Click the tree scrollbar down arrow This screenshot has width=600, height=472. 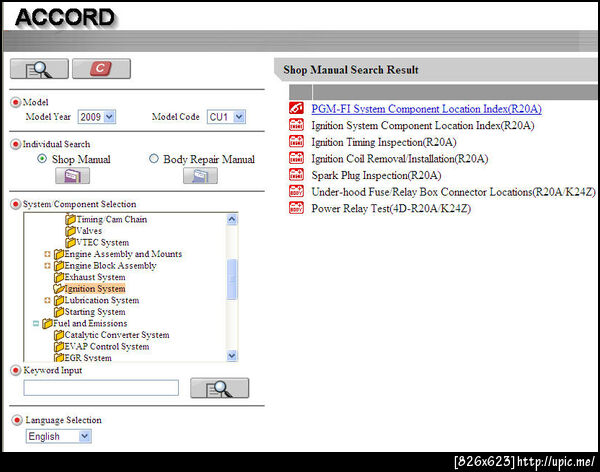click(232, 356)
